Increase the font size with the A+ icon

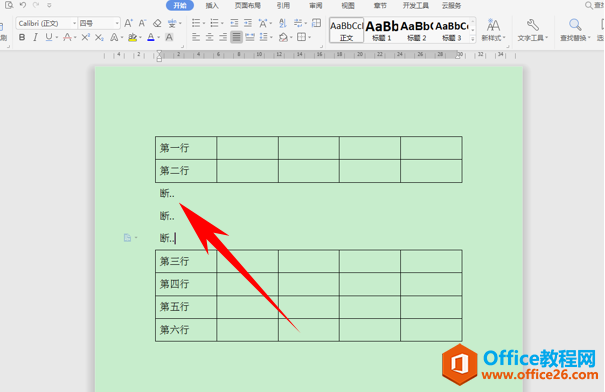(128, 23)
